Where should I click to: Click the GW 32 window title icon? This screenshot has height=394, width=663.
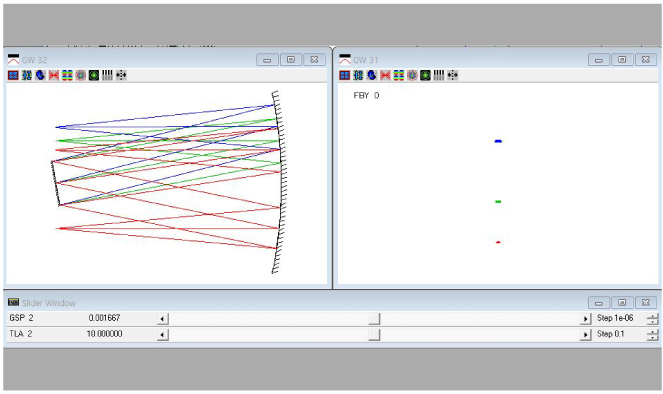(x=14, y=59)
